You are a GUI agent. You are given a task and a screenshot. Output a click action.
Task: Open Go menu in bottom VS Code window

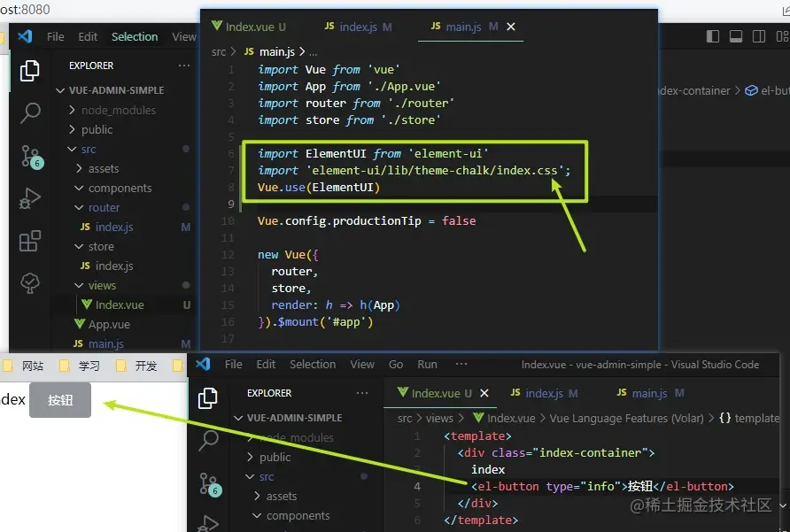point(396,364)
